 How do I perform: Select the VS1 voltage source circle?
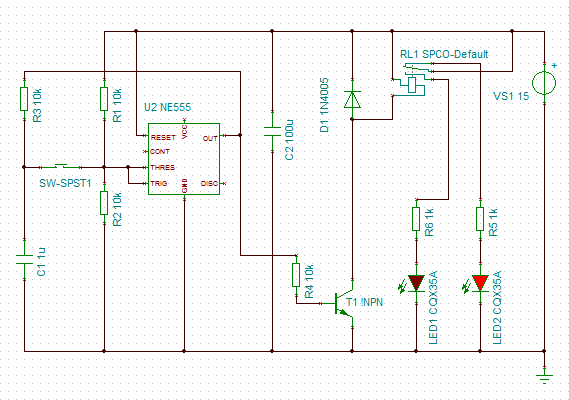pyautogui.click(x=544, y=83)
